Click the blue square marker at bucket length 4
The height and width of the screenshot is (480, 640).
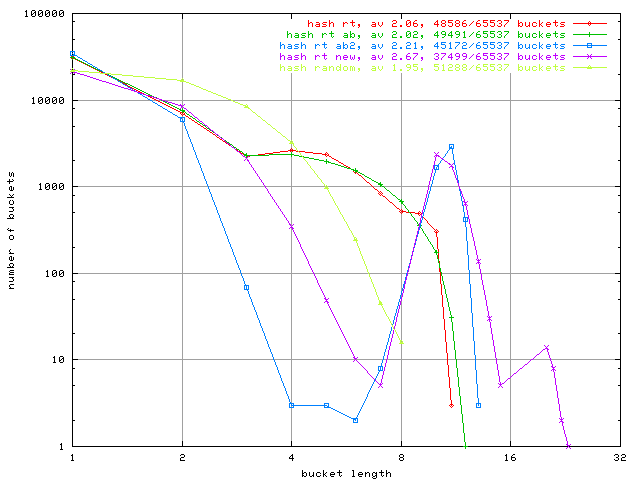tap(291, 405)
